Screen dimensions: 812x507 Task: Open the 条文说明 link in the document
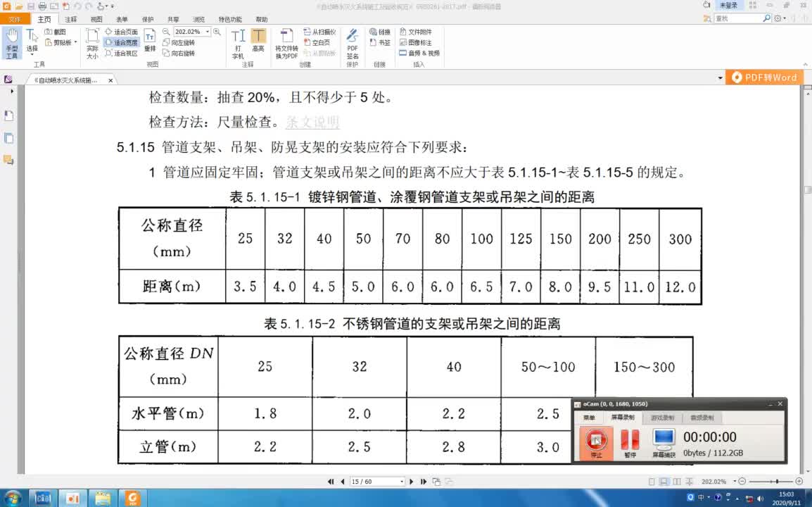[312, 123]
